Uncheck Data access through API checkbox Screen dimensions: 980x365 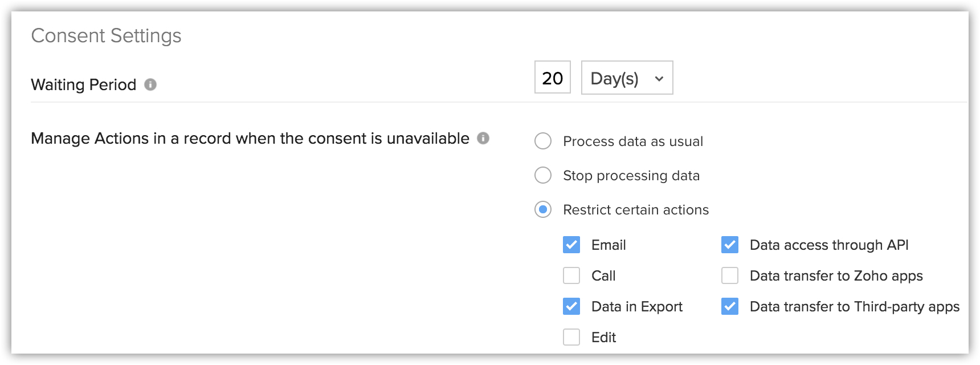click(x=730, y=245)
